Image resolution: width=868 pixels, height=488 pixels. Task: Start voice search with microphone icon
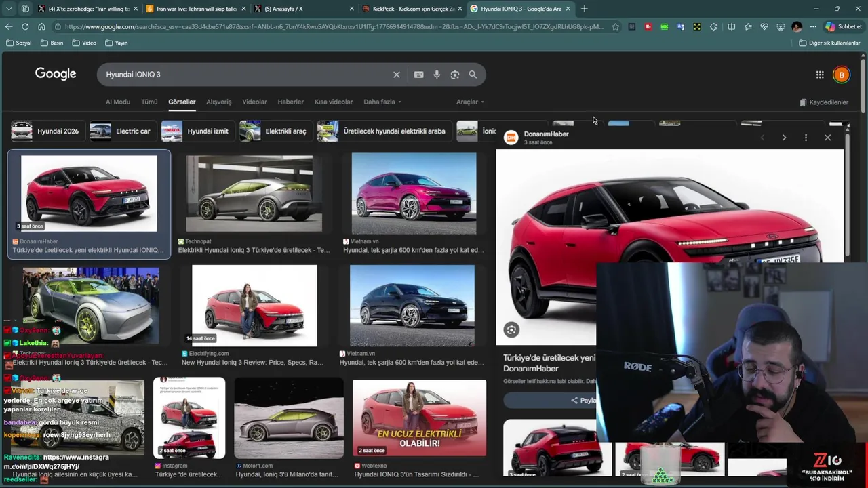click(x=437, y=75)
